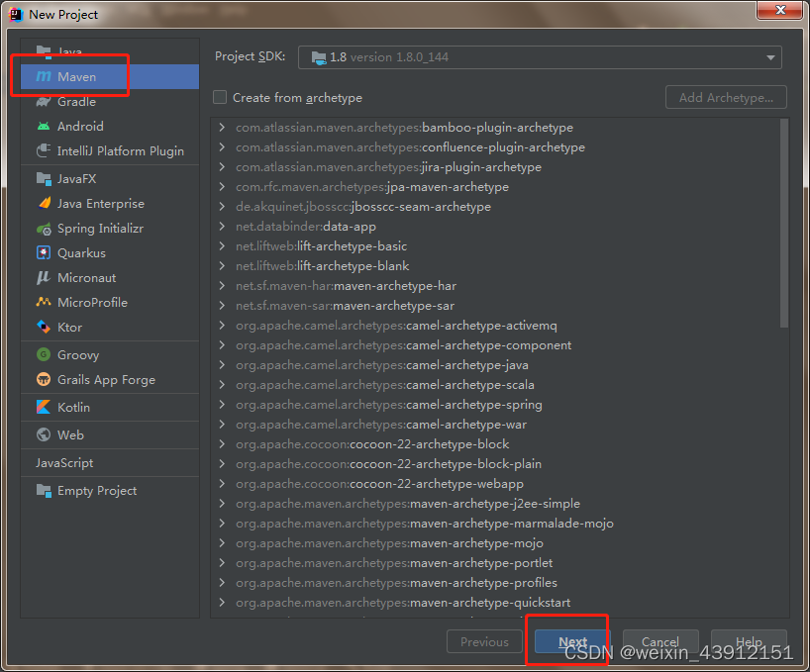Expand net.databinder data-app node
This screenshot has width=810, height=672.
tap(222, 226)
